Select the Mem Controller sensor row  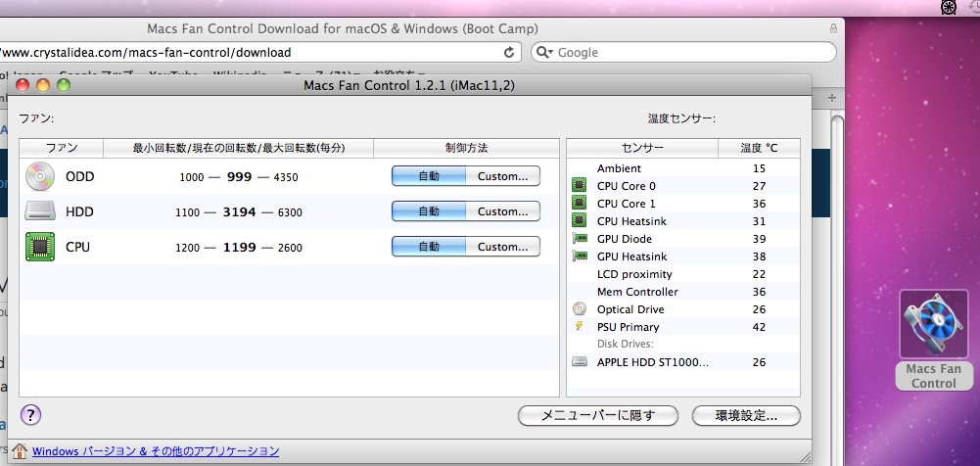(x=683, y=292)
